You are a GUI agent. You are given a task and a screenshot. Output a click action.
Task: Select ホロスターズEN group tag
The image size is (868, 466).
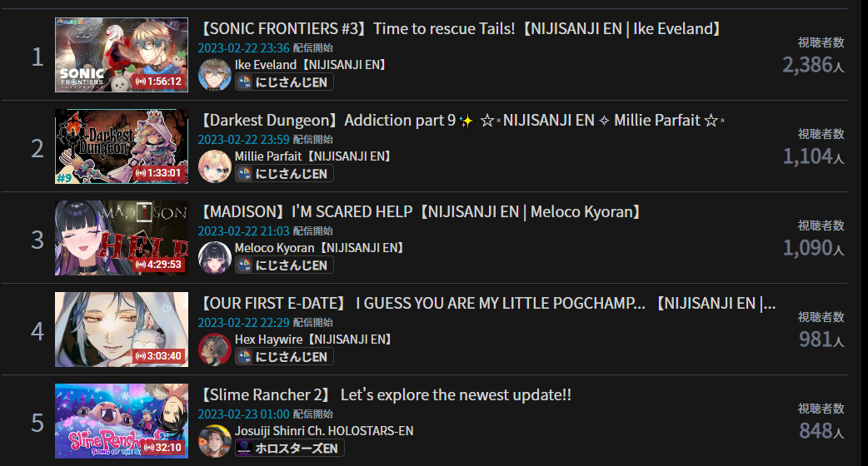(290, 449)
